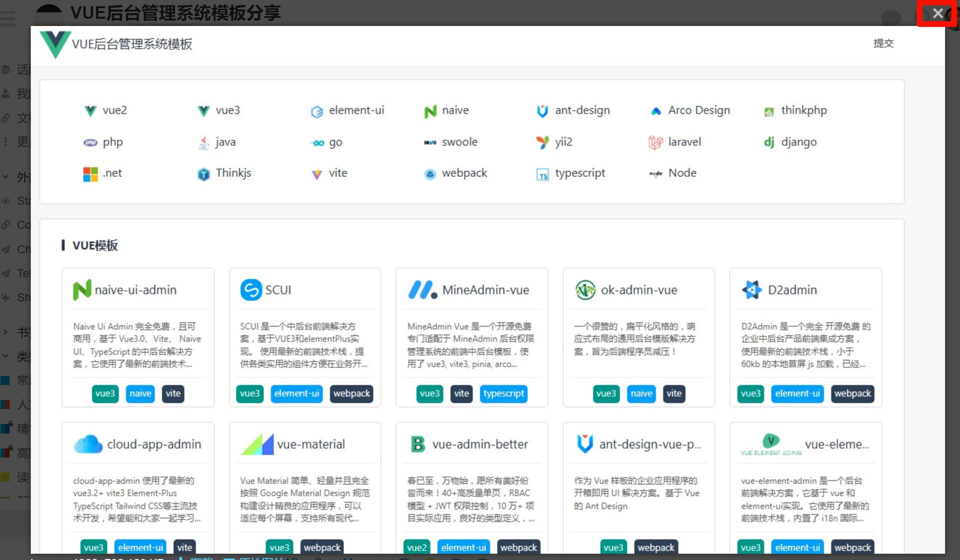Choose the laravel category icon
The width and height of the screenshot is (960, 560).
tap(655, 142)
